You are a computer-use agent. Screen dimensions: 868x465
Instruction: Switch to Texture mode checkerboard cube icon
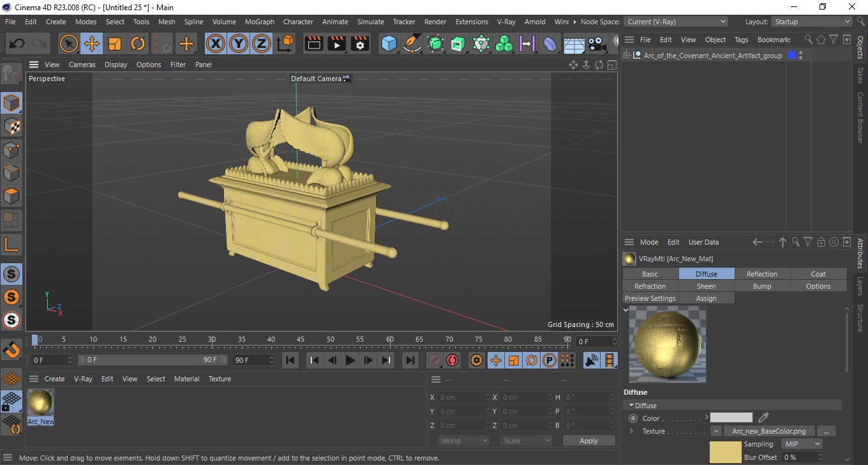[11, 126]
